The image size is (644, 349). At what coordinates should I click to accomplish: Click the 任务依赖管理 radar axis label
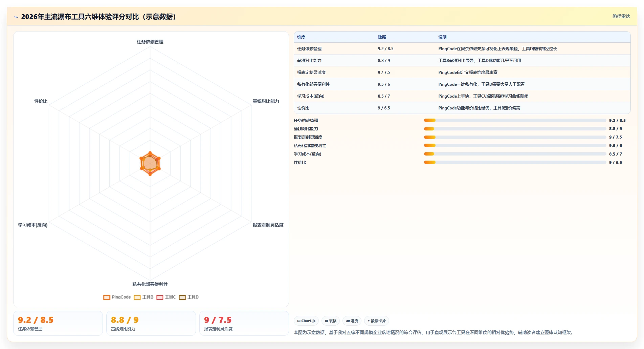click(x=150, y=42)
